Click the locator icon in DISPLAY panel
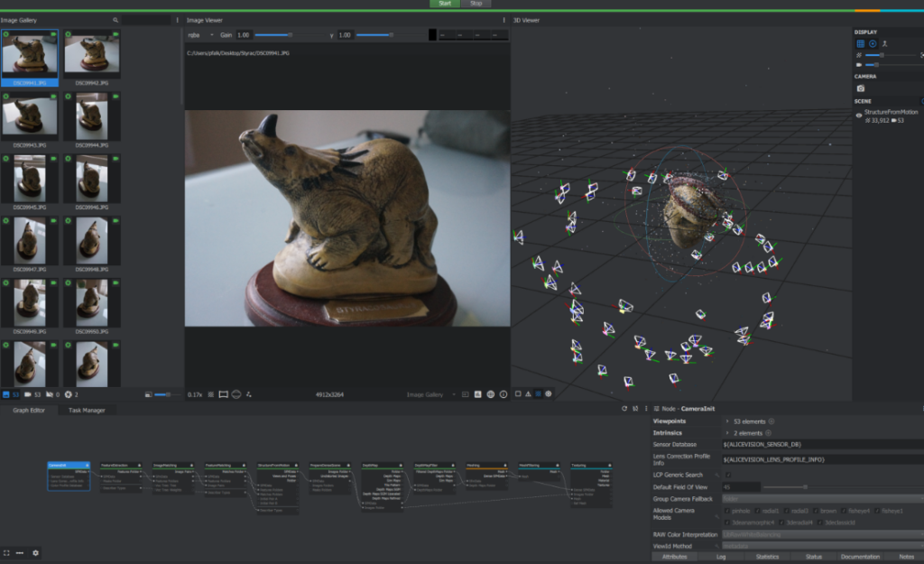 tap(884, 43)
